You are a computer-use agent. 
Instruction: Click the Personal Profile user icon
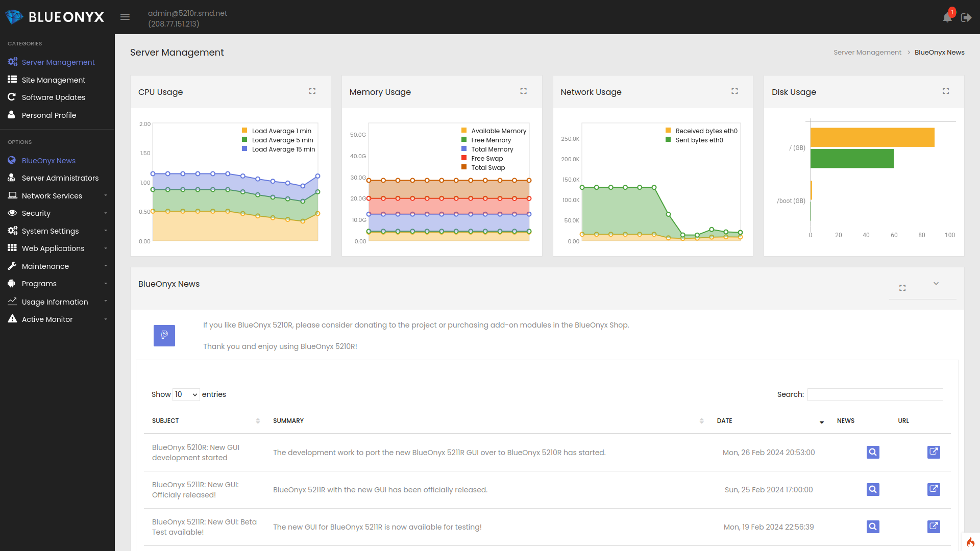coord(11,115)
